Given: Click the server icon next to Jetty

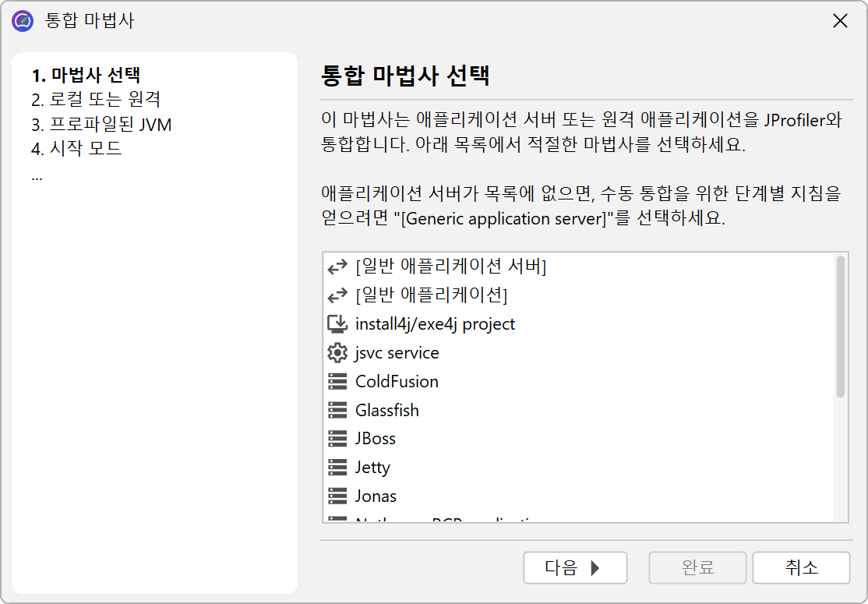Looking at the screenshot, I should coord(337,468).
